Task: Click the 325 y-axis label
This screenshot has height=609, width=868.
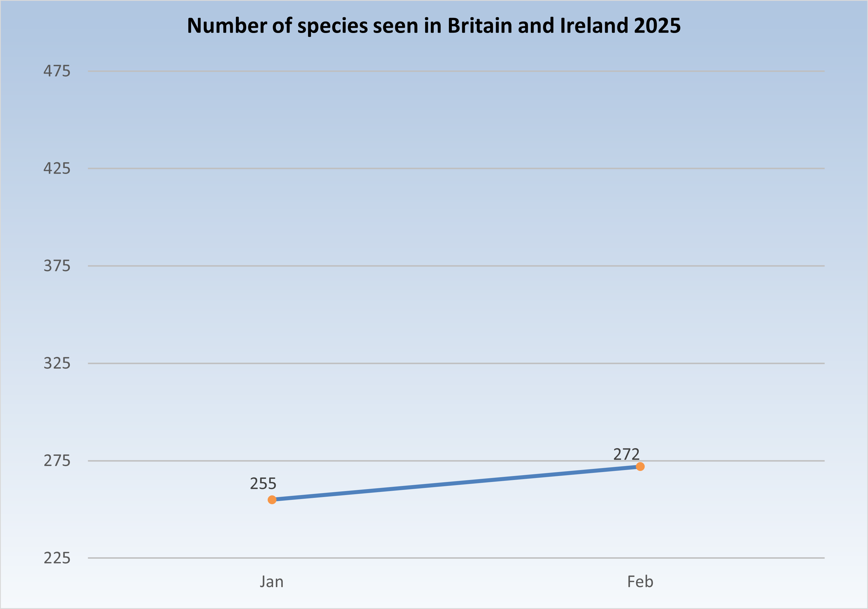Action: pos(57,364)
